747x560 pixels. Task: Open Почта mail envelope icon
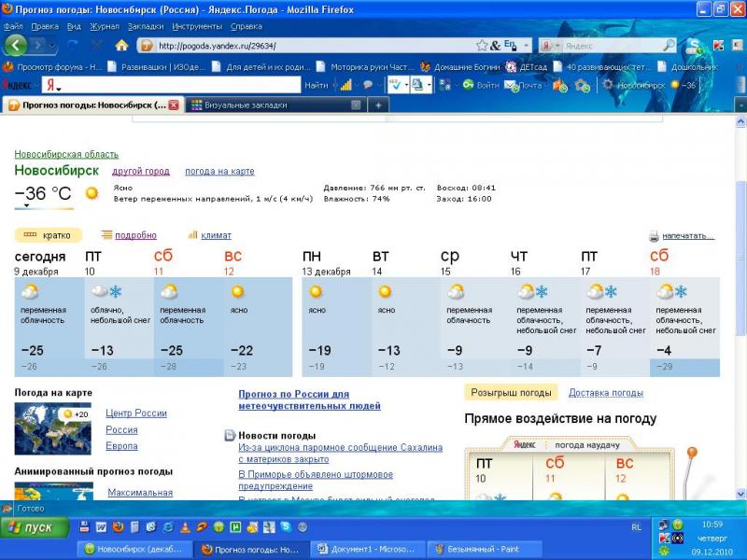point(511,86)
